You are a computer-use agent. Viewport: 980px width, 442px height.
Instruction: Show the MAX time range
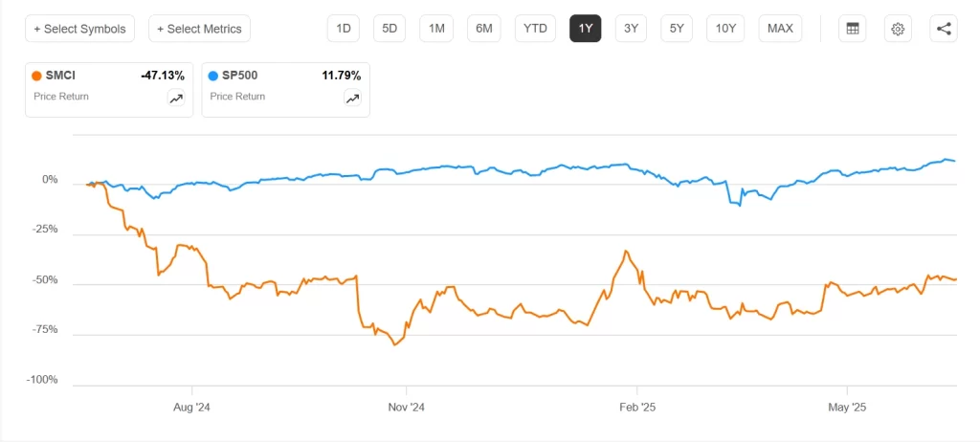(x=780, y=29)
